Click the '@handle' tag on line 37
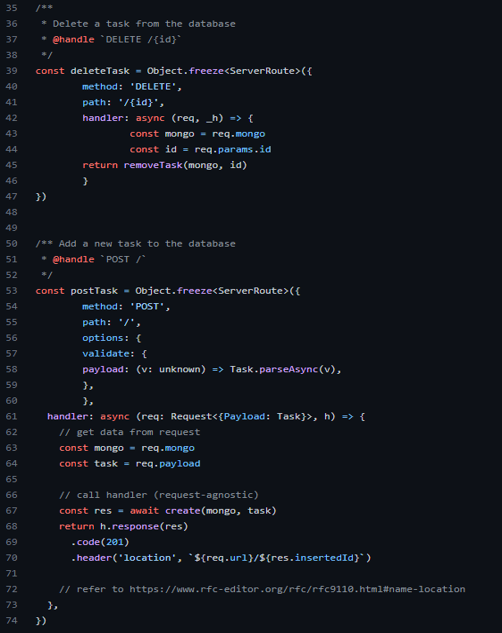502x633 pixels. click(73, 40)
